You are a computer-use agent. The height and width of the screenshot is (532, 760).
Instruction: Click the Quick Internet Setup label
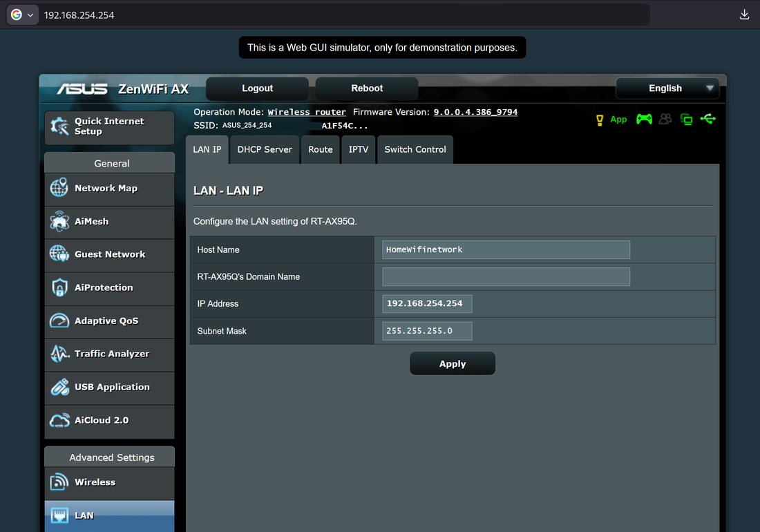[109, 126]
